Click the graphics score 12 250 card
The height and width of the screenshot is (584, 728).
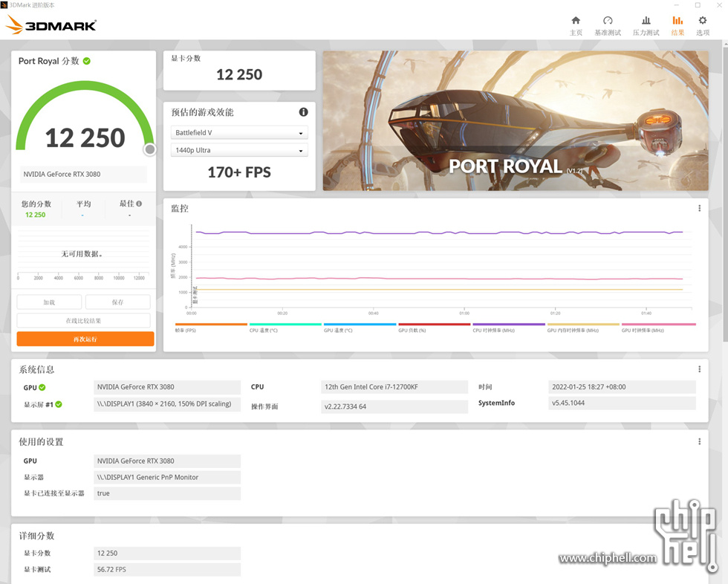tap(239, 71)
